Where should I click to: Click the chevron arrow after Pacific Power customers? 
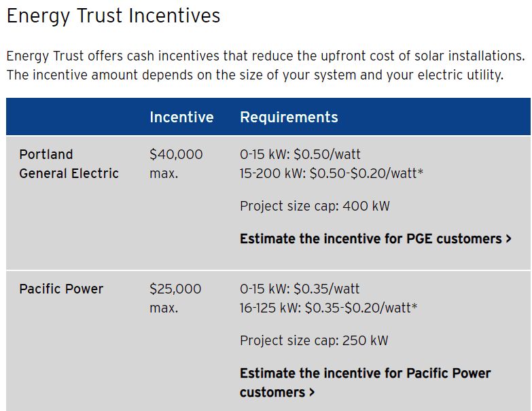pyautogui.click(x=311, y=393)
